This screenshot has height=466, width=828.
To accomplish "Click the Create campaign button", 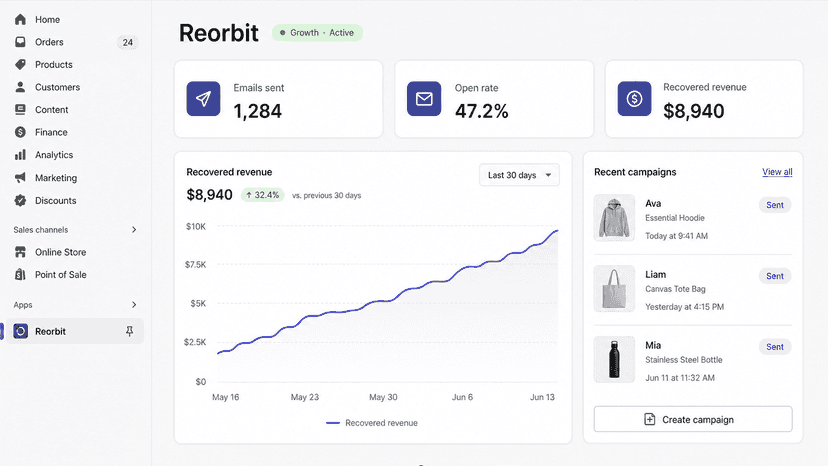I will click(x=693, y=420).
